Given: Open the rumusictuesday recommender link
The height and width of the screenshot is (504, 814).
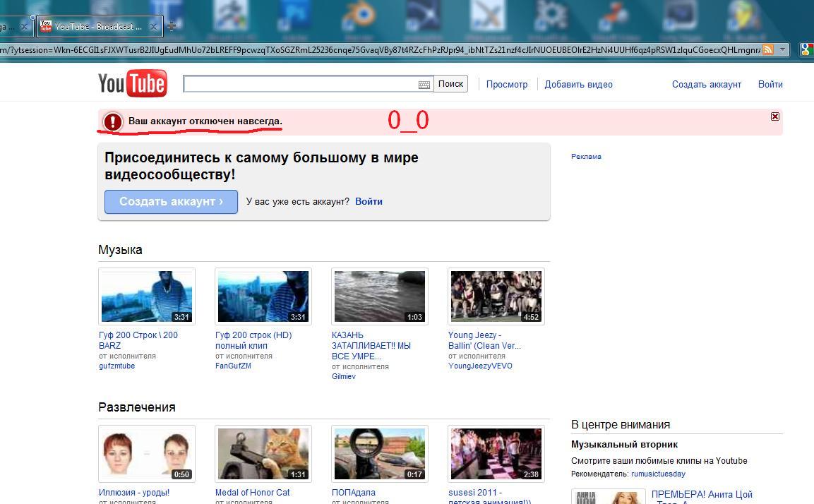Looking at the screenshot, I should [x=658, y=474].
